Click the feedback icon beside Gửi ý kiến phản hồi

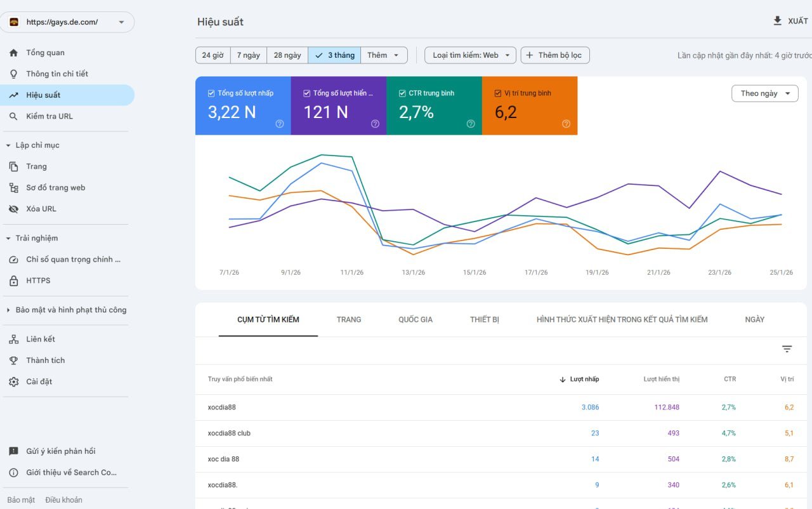tap(13, 451)
